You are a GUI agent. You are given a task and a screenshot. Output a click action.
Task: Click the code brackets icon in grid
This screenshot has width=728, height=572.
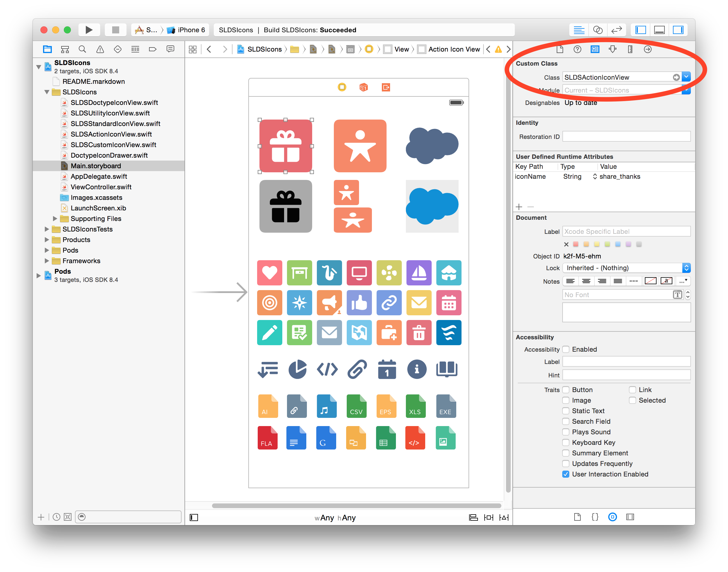(328, 369)
